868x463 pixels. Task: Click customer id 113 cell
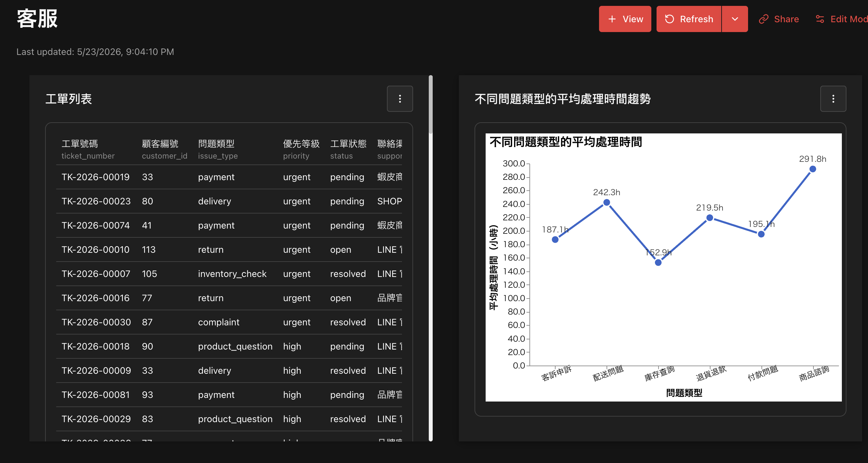[x=149, y=249]
